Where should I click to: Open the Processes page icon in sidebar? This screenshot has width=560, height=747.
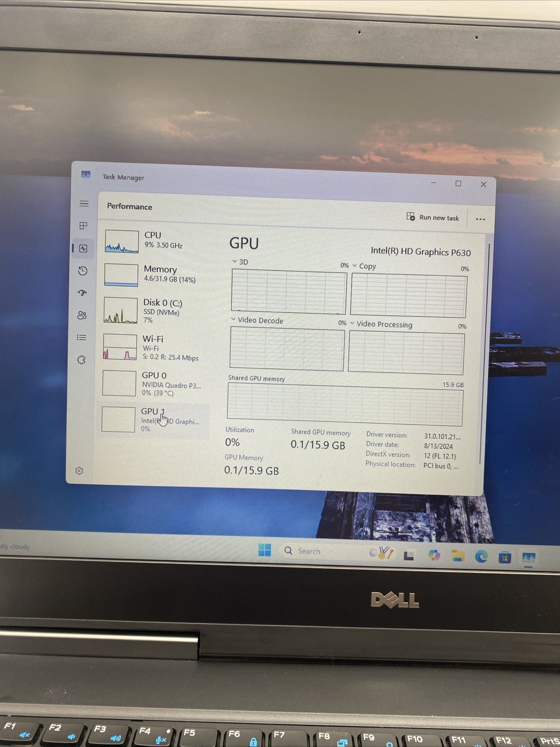coord(84,226)
